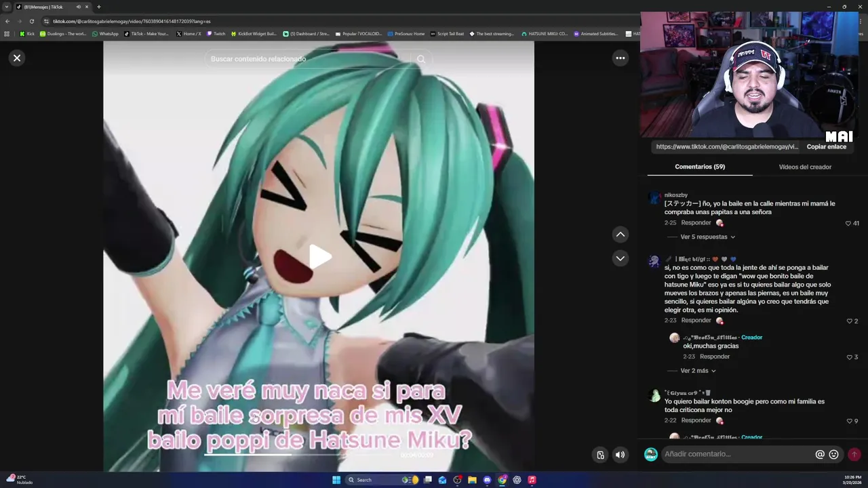This screenshot has width=868, height=488.
Task: Insert a mention with the @ icon
Action: tap(820, 454)
